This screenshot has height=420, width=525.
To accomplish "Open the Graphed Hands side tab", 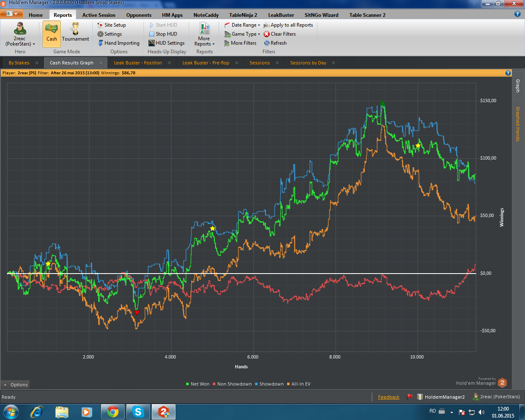I will point(518,124).
